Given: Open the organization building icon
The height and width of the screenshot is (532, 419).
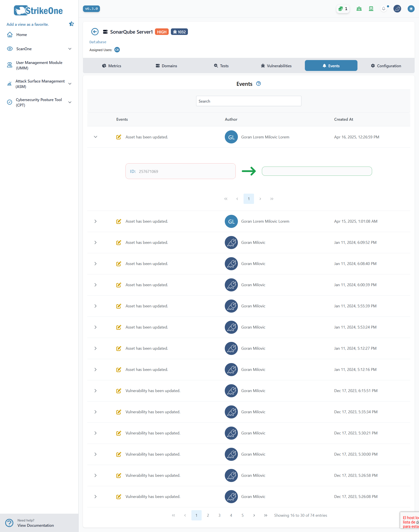Looking at the screenshot, I should click(x=371, y=9).
